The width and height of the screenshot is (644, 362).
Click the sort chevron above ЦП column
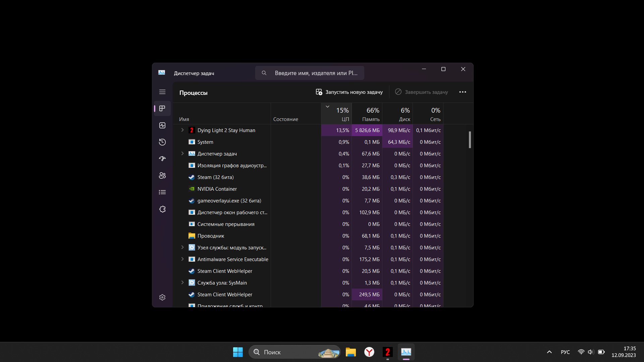click(x=328, y=107)
